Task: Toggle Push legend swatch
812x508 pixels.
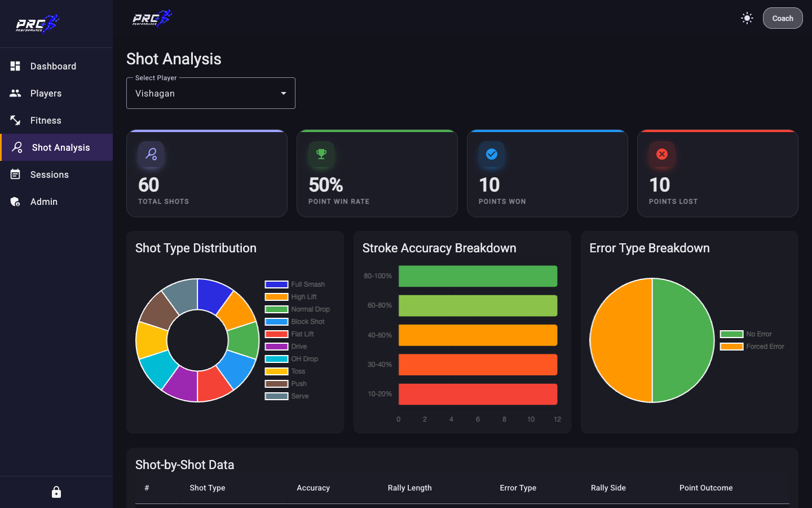Action: click(x=276, y=384)
